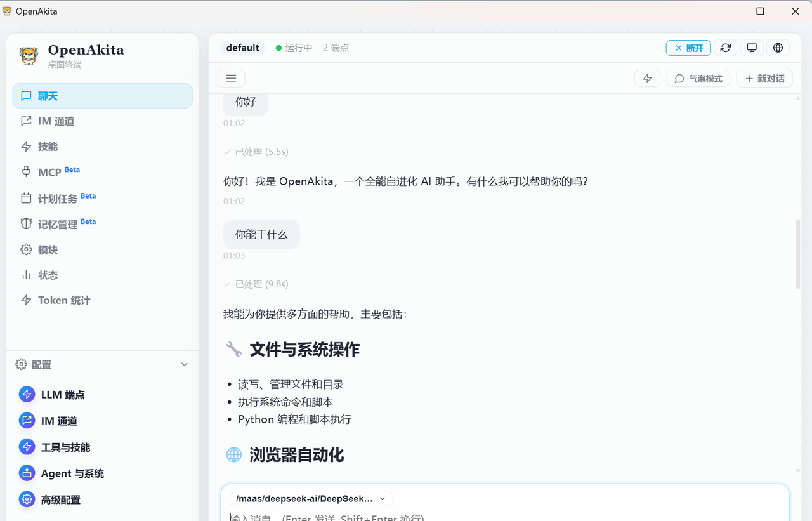Click the OpenAkita dog logo in sidebar
The height and width of the screenshot is (521, 812).
[29, 56]
